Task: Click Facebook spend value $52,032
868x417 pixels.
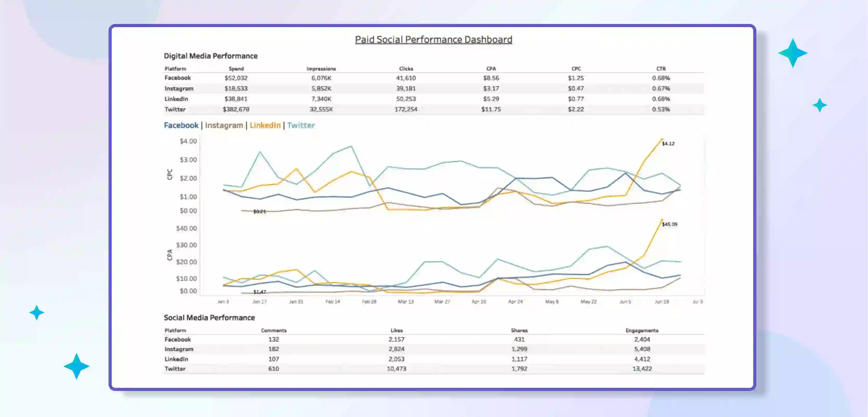Action: [236, 78]
